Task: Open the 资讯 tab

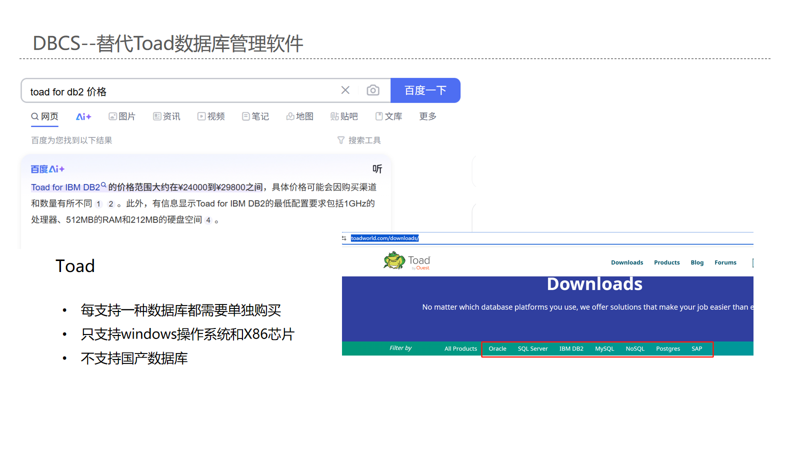Action: [166, 116]
